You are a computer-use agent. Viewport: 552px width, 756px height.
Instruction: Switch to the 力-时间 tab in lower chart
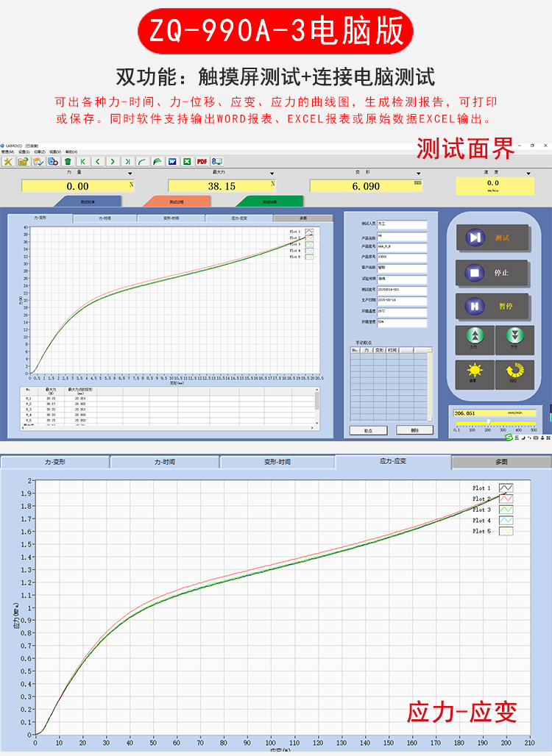click(164, 462)
